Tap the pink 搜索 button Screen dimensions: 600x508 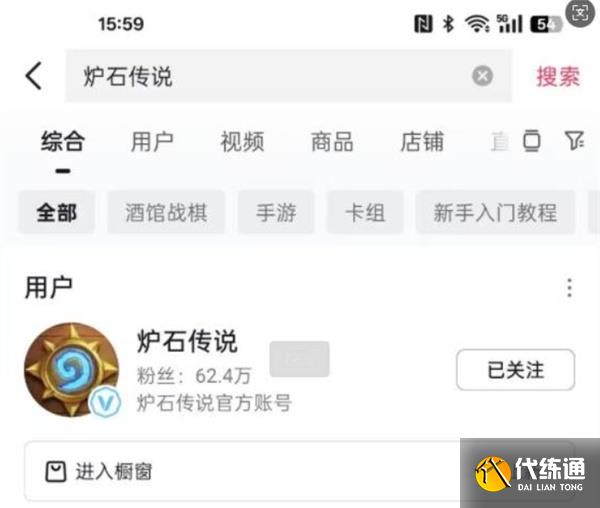click(558, 76)
